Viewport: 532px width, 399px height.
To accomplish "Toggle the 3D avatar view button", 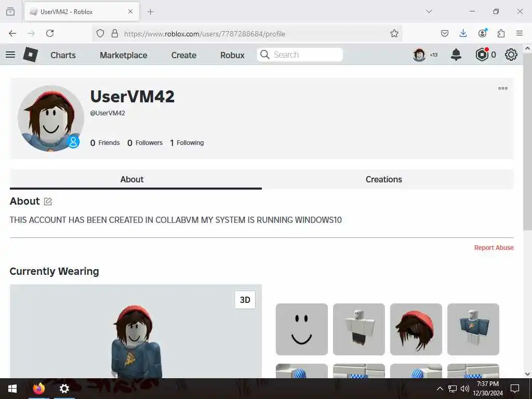I will coord(245,300).
